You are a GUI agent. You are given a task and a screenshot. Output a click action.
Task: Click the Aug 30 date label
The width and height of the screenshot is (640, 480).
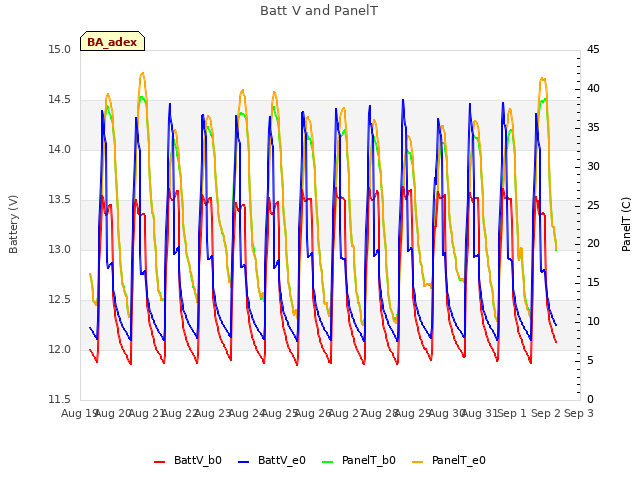coord(447,413)
